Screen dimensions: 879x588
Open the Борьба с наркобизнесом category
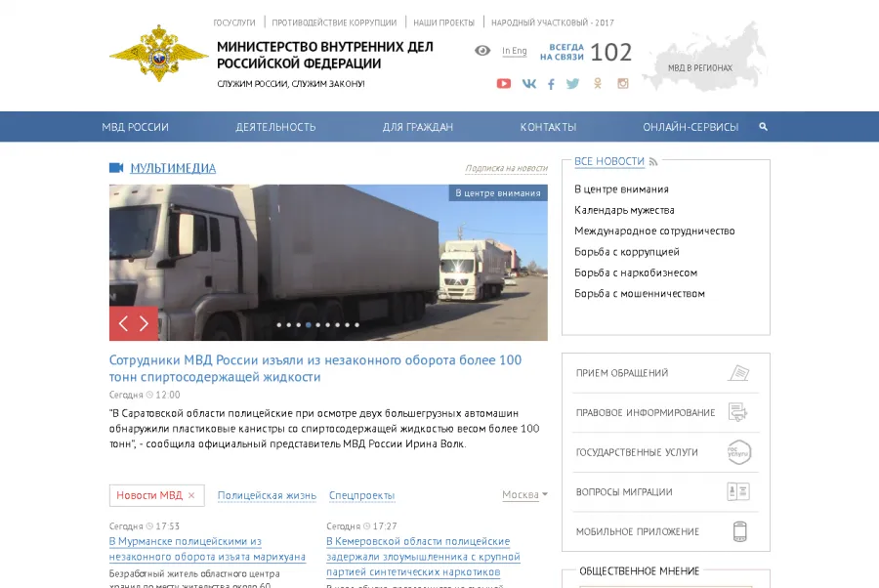[636, 273]
